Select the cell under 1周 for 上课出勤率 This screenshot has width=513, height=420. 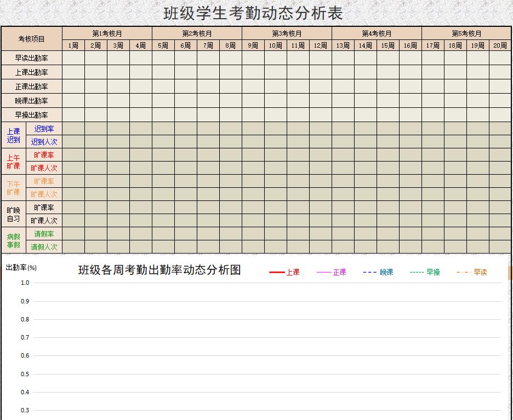click(72, 72)
